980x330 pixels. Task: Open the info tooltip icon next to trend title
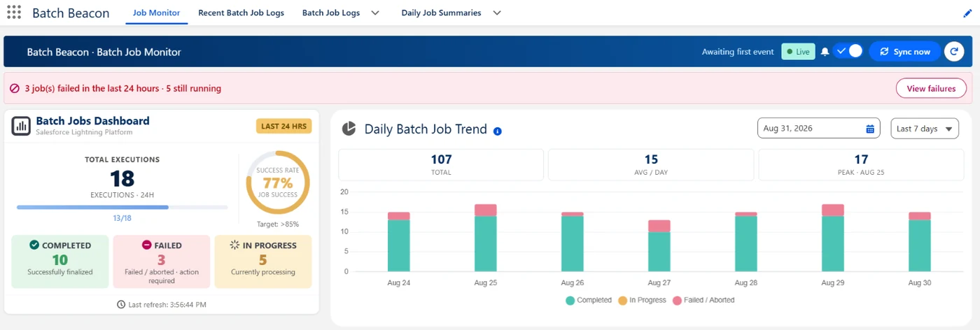498,131
